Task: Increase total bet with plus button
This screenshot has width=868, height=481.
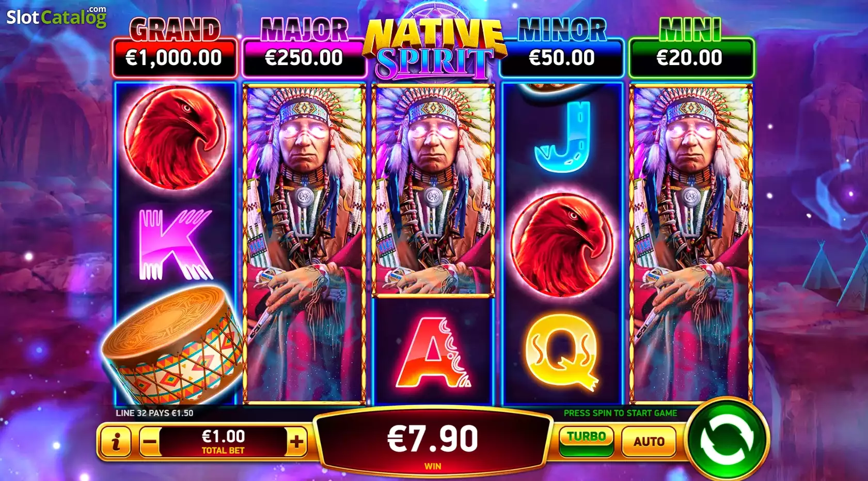Action: [296, 442]
